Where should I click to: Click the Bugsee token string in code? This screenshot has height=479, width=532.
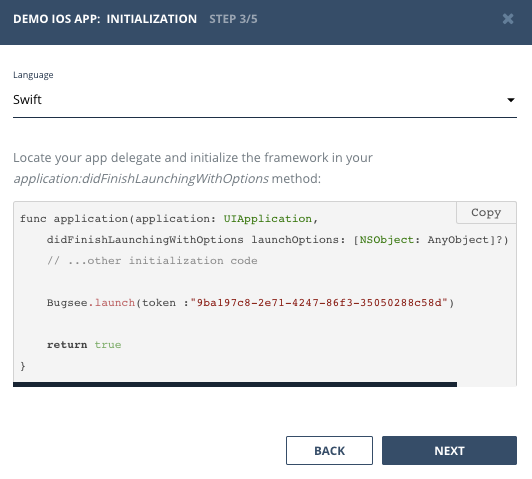coord(319,302)
